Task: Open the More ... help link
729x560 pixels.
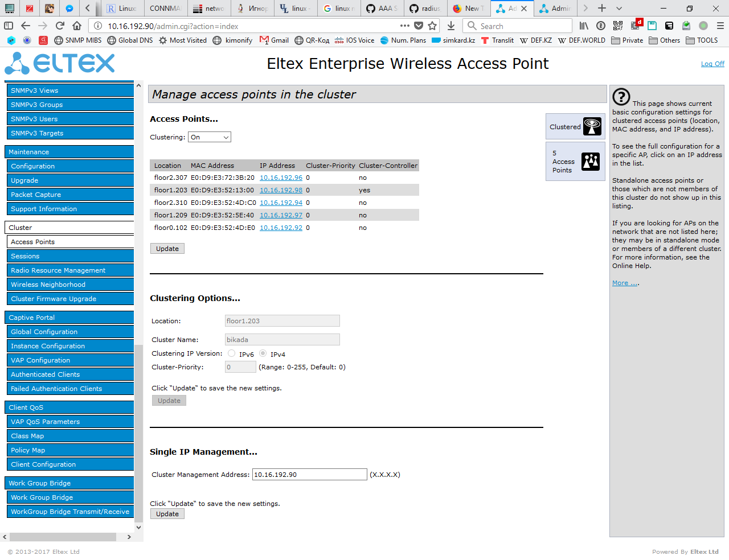Action: (625, 283)
